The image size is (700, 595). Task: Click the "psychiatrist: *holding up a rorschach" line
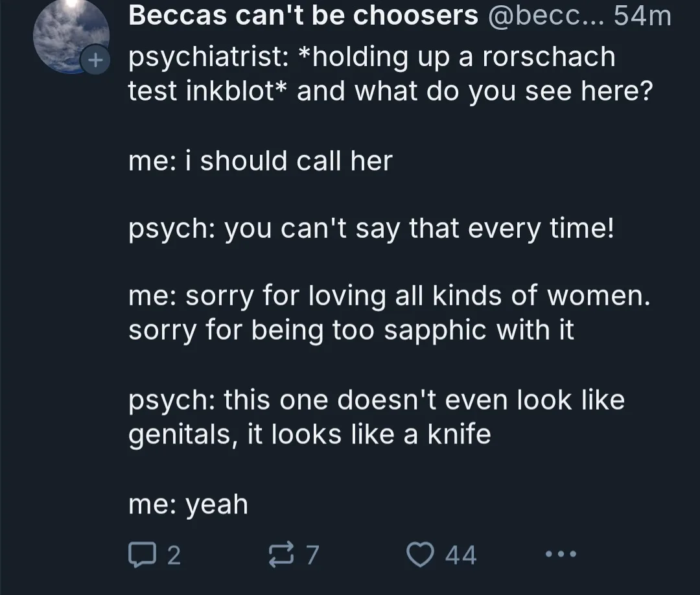372,57
